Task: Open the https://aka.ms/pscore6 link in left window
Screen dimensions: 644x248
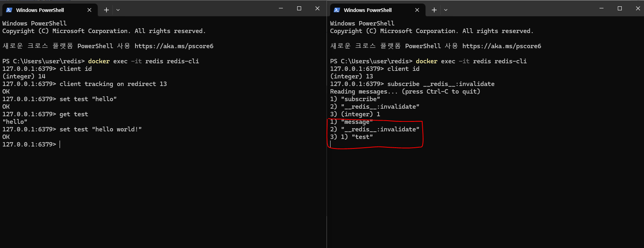Action: pyautogui.click(x=174, y=46)
